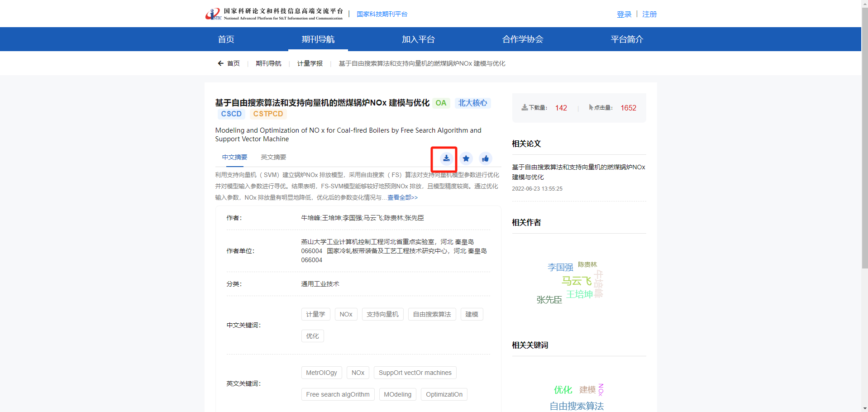Select author 李国强 in the author cloud

click(x=560, y=268)
